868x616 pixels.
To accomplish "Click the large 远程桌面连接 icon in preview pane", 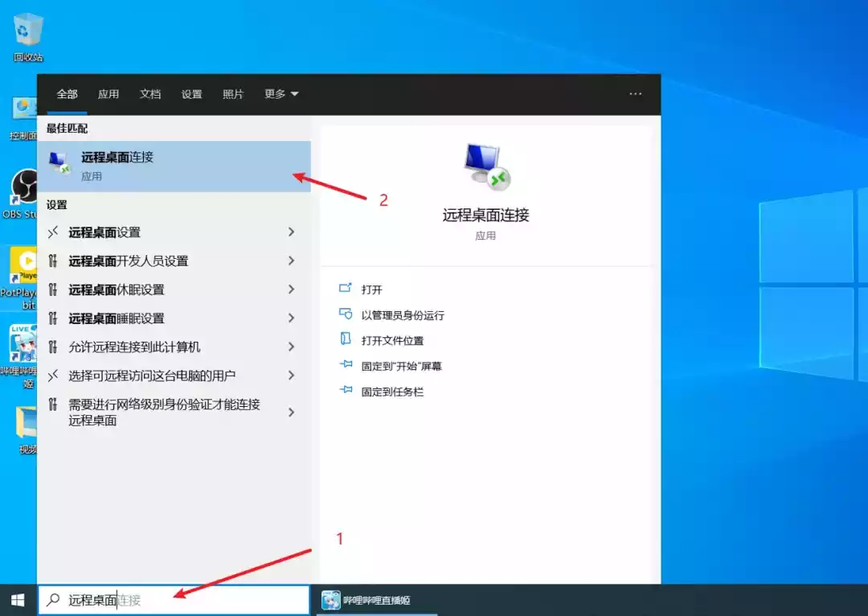I will coord(486,166).
